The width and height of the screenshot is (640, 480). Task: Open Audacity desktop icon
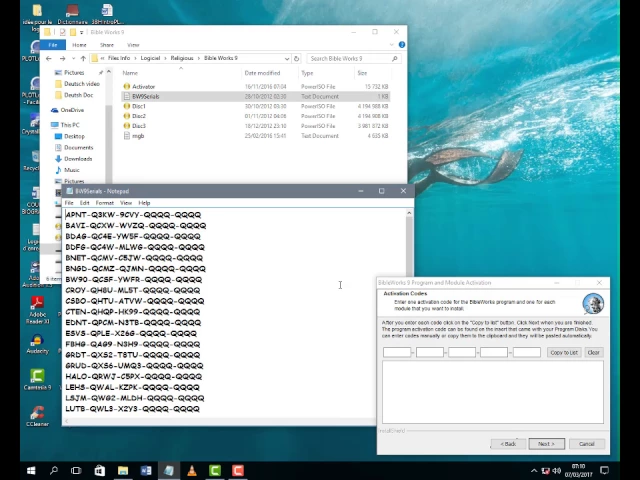pyautogui.click(x=37, y=344)
